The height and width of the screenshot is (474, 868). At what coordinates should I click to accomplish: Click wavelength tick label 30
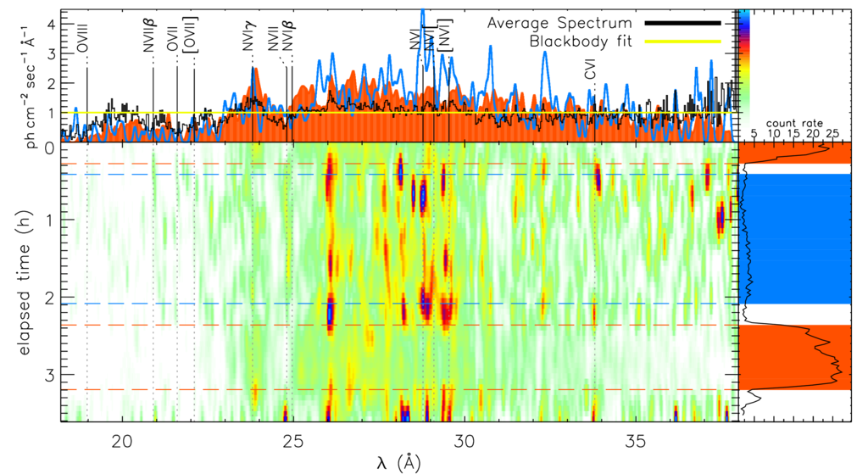[x=464, y=441]
